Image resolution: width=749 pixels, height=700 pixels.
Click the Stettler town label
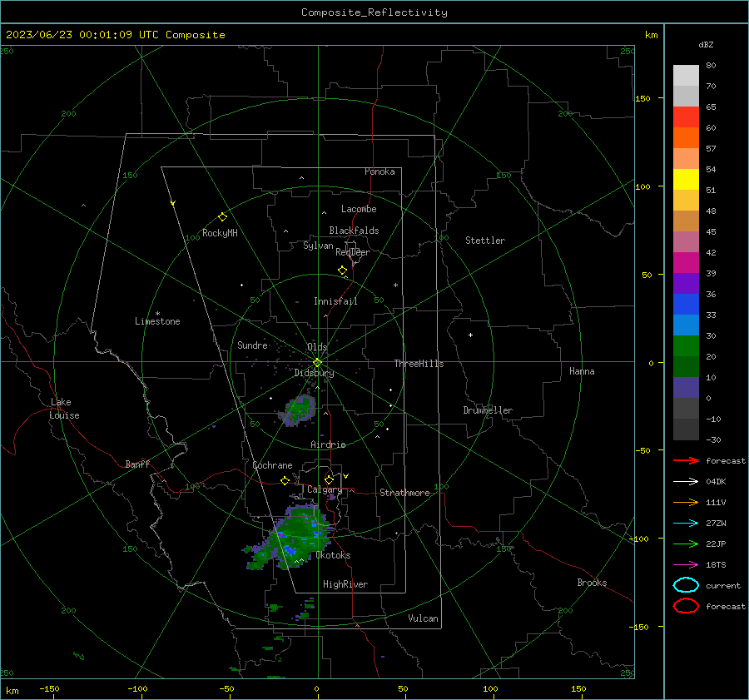click(485, 241)
